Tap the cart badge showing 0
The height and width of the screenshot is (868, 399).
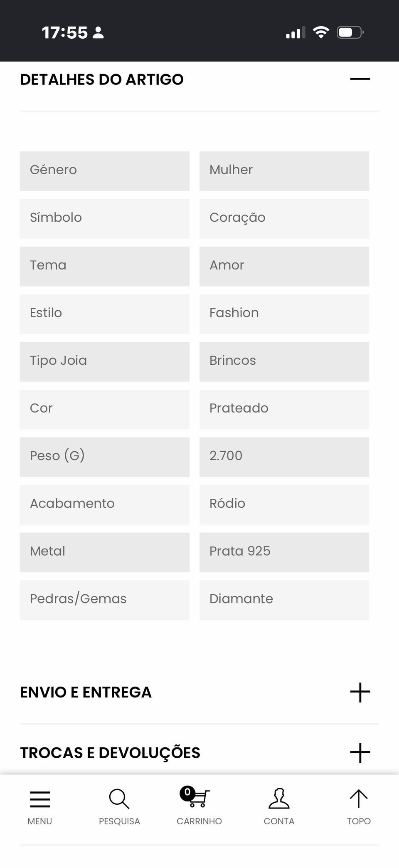(187, 793)
